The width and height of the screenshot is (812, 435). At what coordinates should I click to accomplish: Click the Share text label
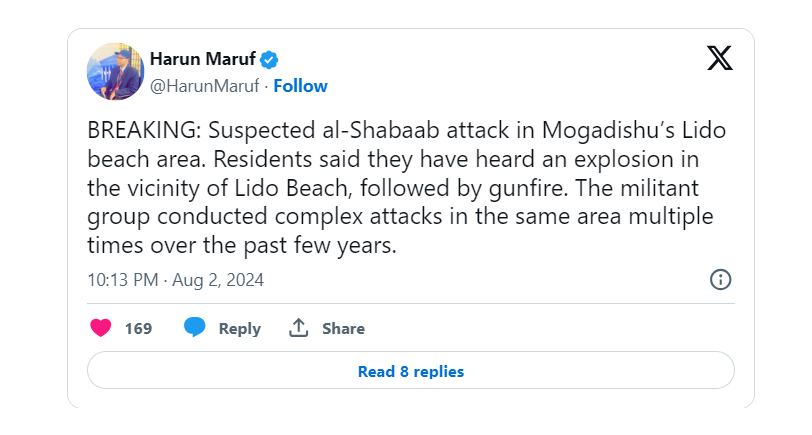tap(343, 328)
